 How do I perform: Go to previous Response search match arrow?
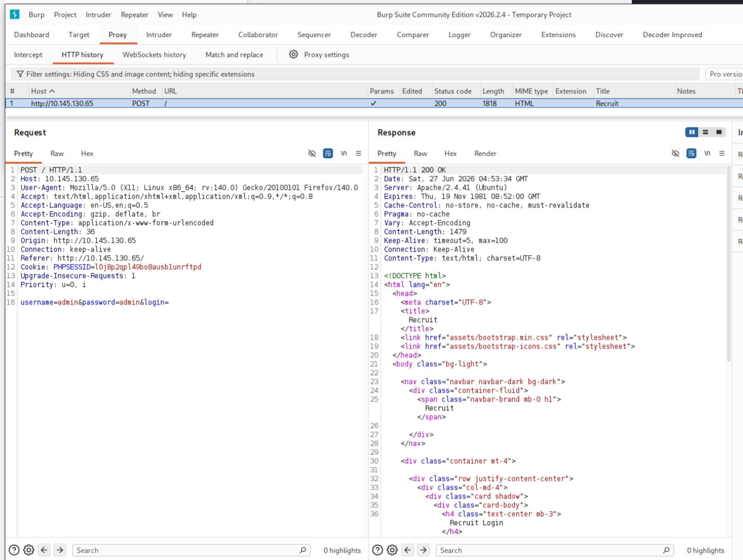click(x=408, y=550)
